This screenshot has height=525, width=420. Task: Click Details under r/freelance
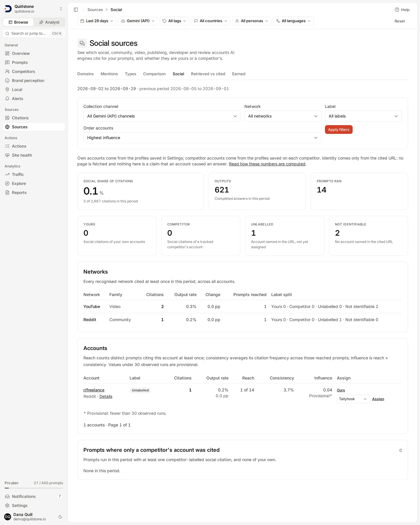(106, 396)
